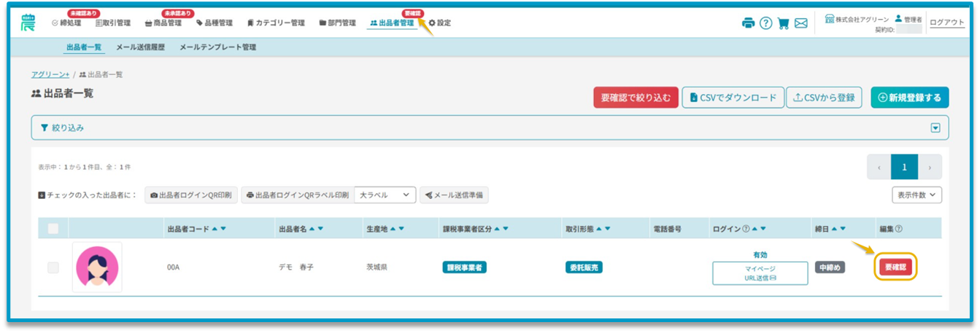
Task: Click the green logo icon
Action: pyautogui.click(x=28, y=22)
